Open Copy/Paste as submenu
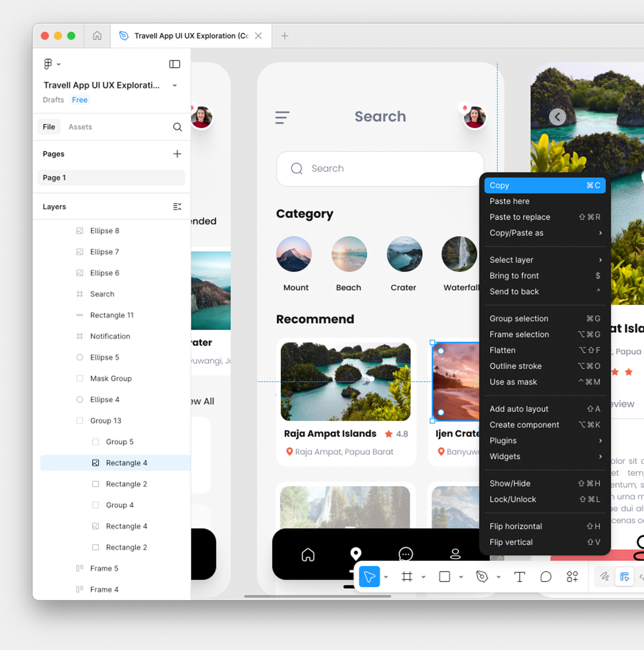Image resolution: width=644 pixels, height=650 pixels. [545, 233]
